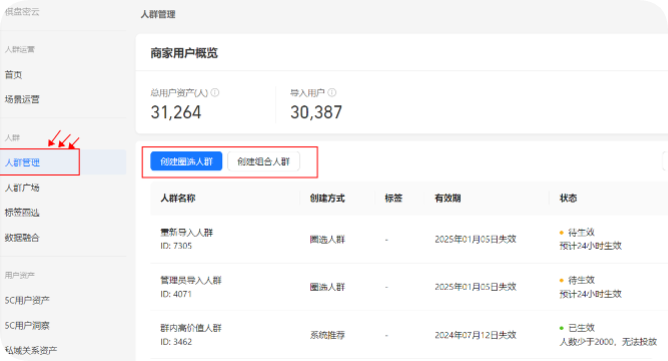Open 人群广场 in the sidebar

(x=22, y=188)
